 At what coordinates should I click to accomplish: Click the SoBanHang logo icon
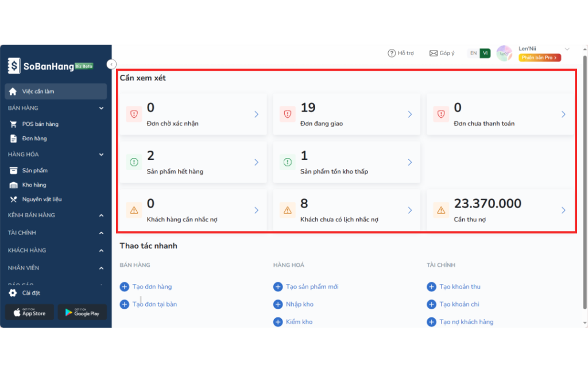[14, 66]
